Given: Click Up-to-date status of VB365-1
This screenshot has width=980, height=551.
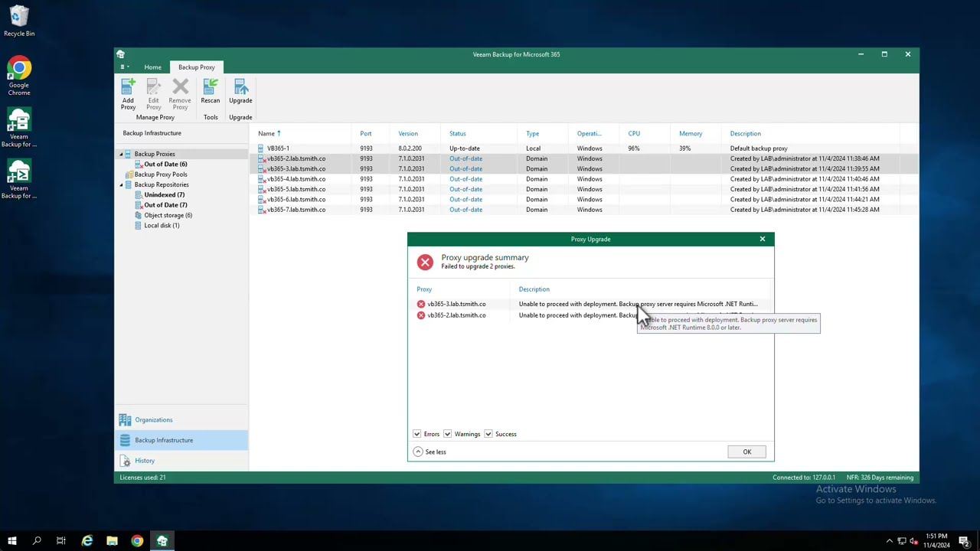Looking at the screenshot, I should click(465, 148).
